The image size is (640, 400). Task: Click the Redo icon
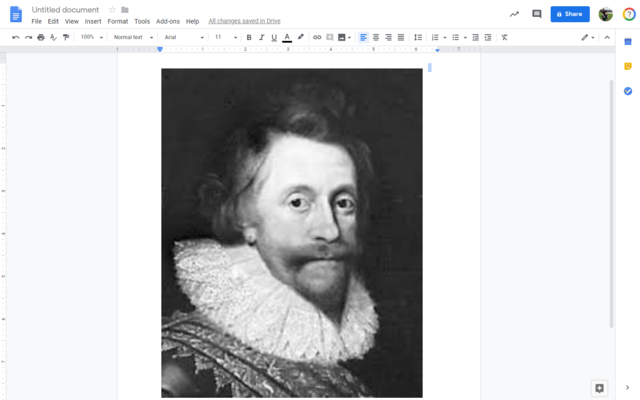click(x=28, y=37)
